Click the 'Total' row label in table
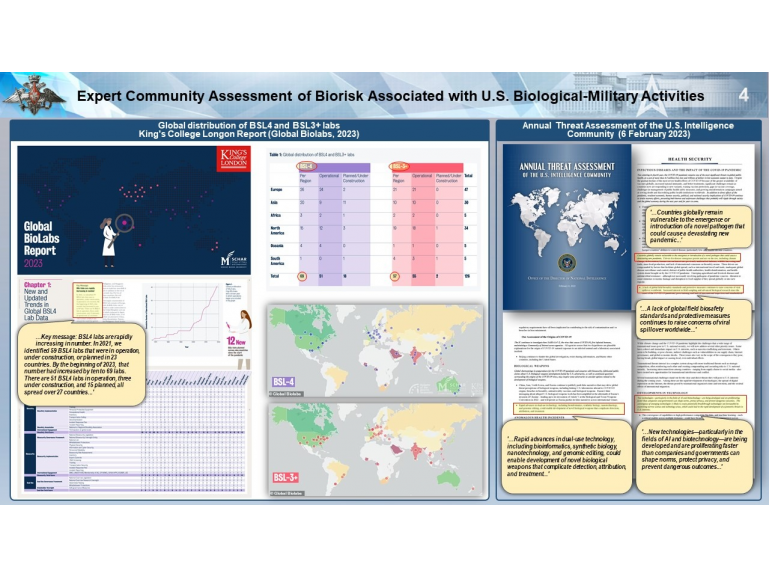The height and width of the screenshot is (576, 769). tap(275, 276)
